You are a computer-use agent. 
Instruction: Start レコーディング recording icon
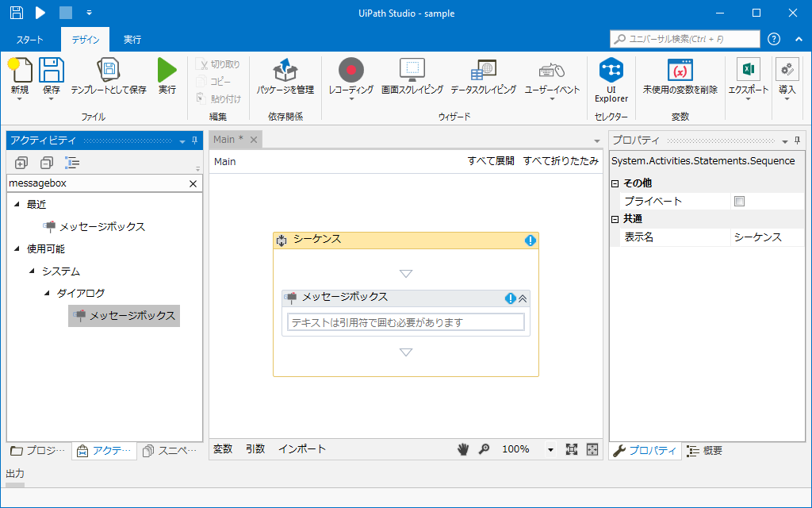click(351, 70)
